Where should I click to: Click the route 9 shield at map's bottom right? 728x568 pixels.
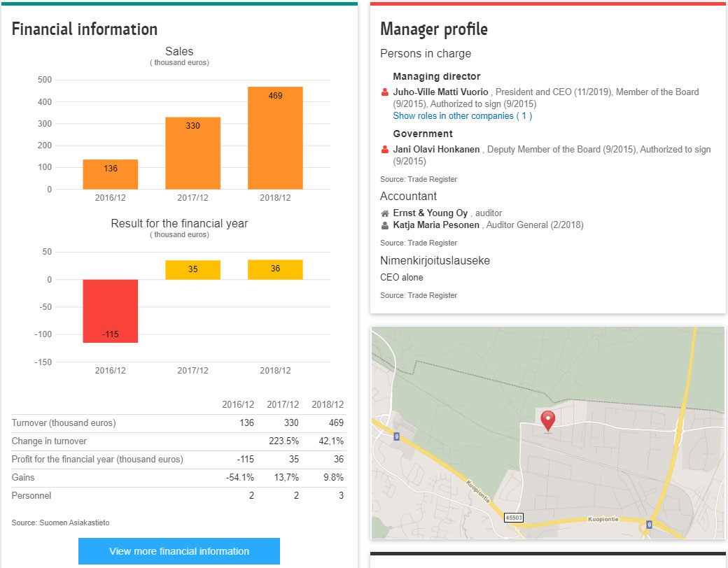649,524
